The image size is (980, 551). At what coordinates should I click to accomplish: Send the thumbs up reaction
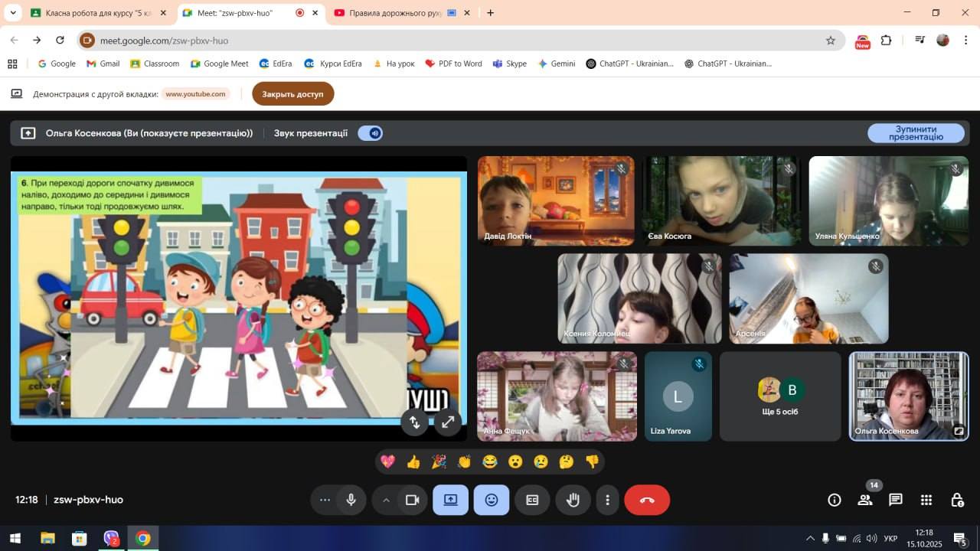click(x=413, y=461)
